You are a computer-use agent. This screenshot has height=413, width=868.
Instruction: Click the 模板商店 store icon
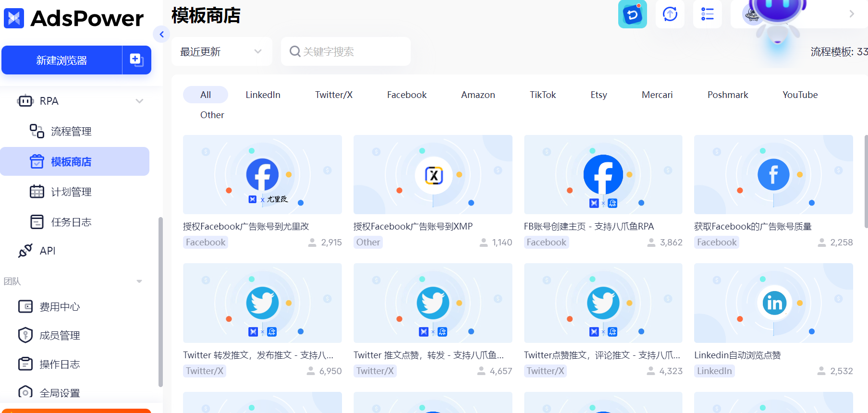pos(37,162)
